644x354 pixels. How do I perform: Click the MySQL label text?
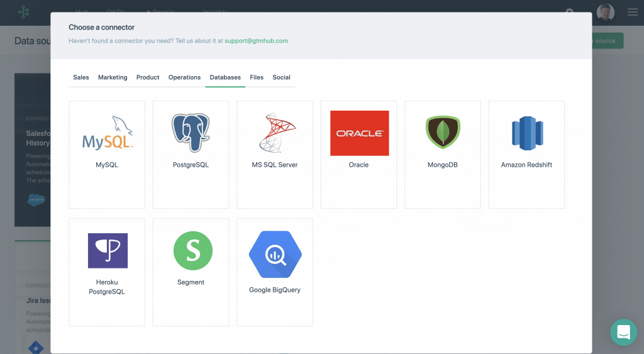pyautogui.click(x=107, y=165)
